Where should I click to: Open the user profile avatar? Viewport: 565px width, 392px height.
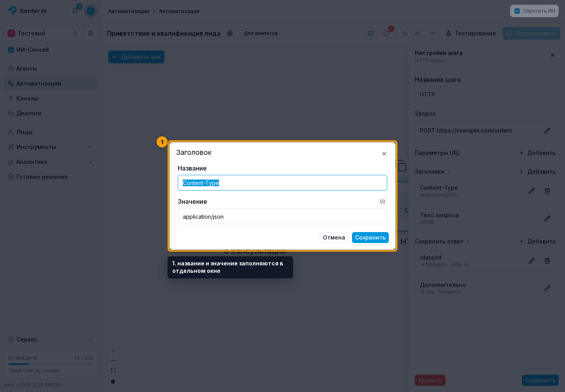(x=91, y=11)
